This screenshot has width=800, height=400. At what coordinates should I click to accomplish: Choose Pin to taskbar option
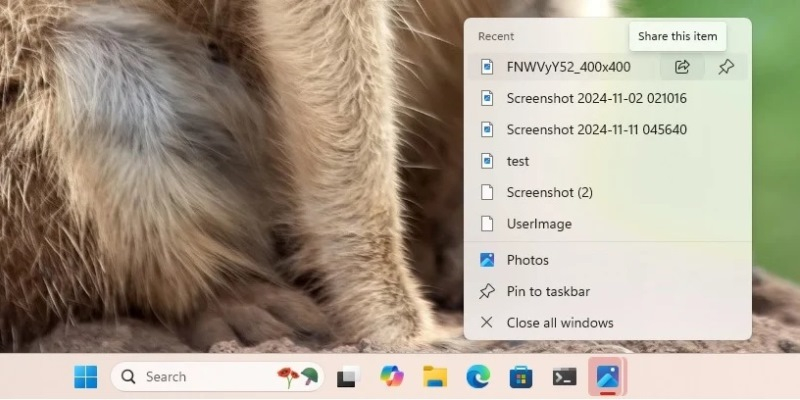[x=547, y=291]
